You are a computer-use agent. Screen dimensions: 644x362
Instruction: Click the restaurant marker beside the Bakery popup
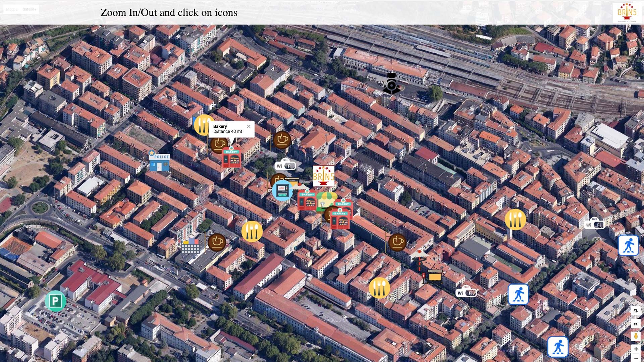(202, 125)
